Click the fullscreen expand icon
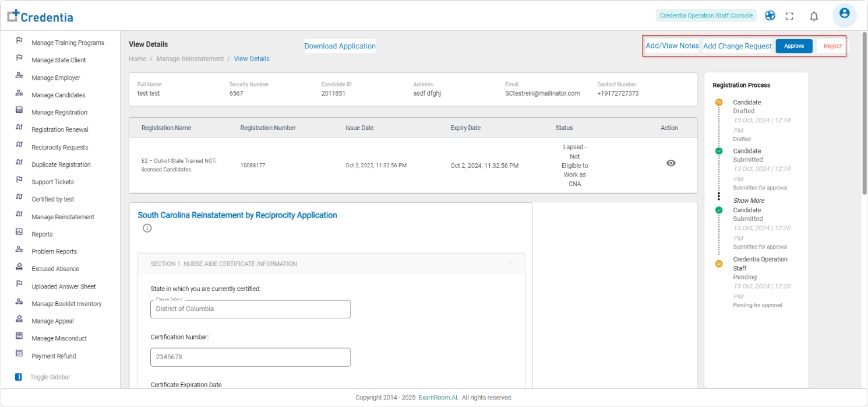The image size is (868, 407). [789, 16]
